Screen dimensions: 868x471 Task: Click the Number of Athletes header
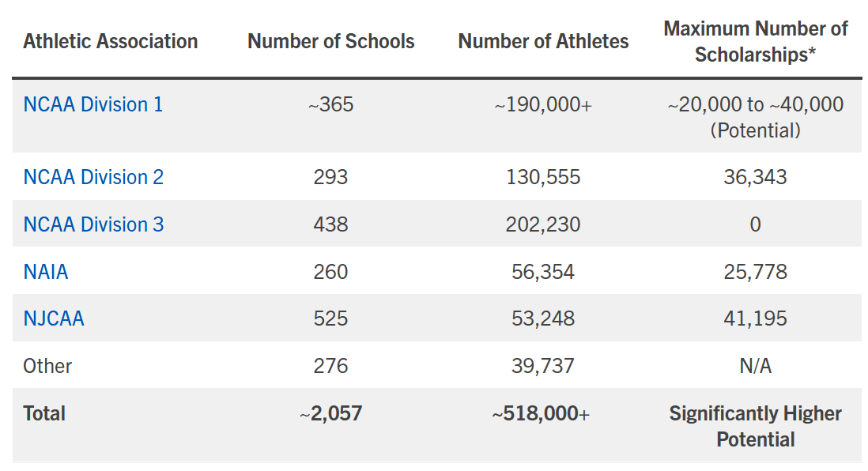tap(543, 41)
